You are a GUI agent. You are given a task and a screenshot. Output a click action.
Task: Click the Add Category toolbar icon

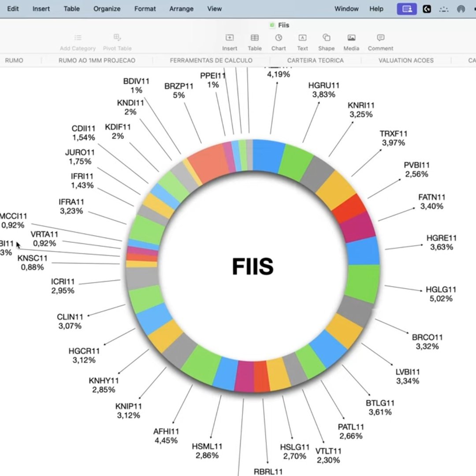click(78, 37)
